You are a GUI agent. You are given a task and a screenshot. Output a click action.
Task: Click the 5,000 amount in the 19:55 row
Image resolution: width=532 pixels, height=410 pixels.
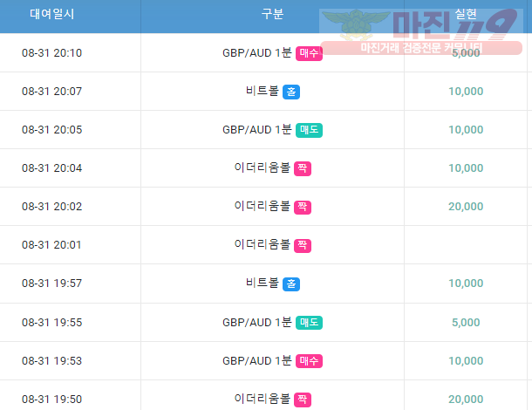[x=466, y=323]
